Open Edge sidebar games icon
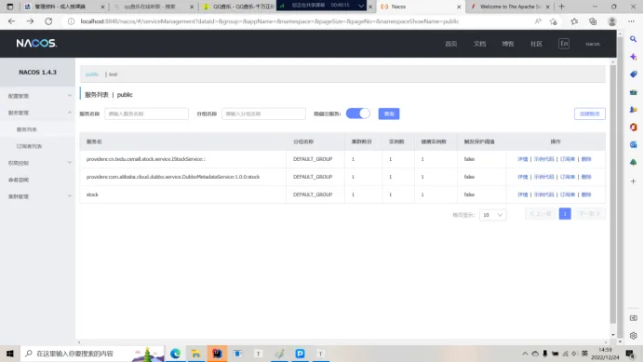Image resolution: width=644 pixels, height=362 pixels. [634, 110]
